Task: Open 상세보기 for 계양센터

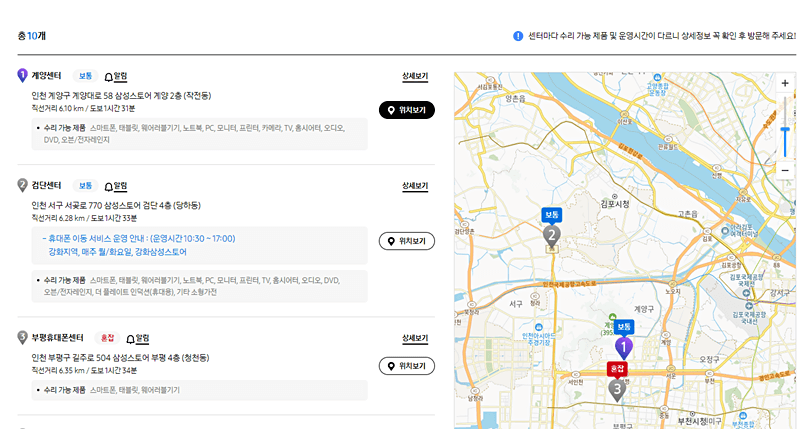Action: click(415, 76)
